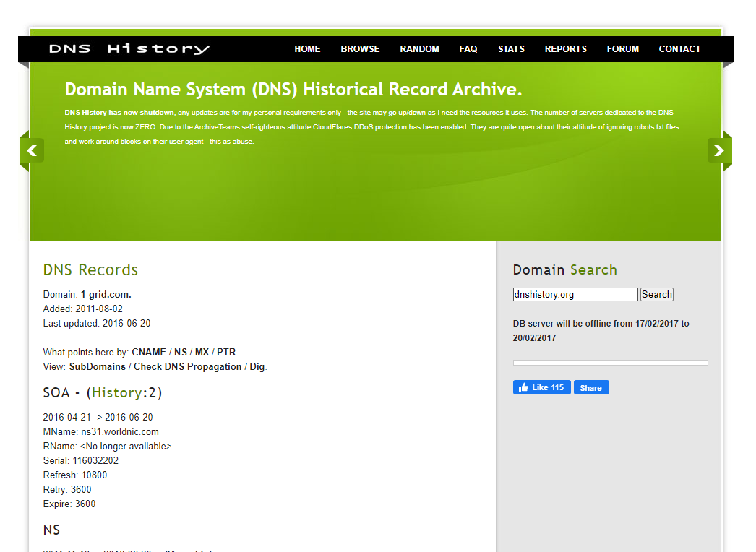Screen dimensions: 756x552
Task: Advance to next banner slide arrow
Action: [719, 150]
